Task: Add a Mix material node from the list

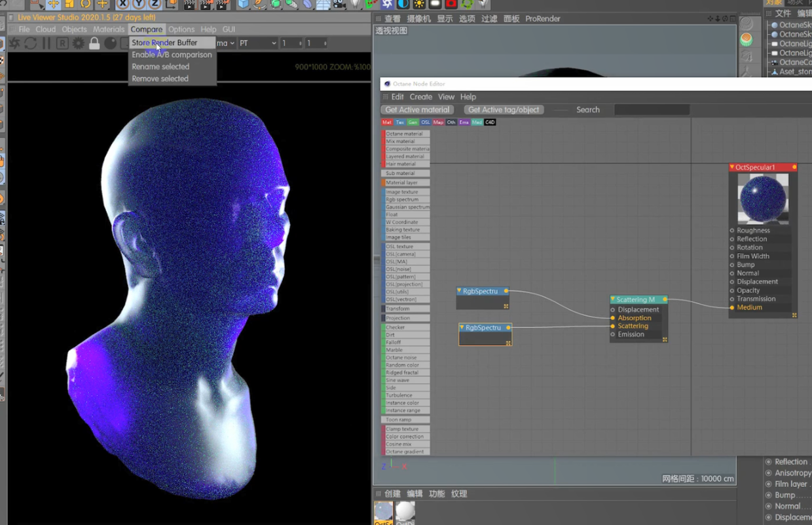Action: pos(406,142)
